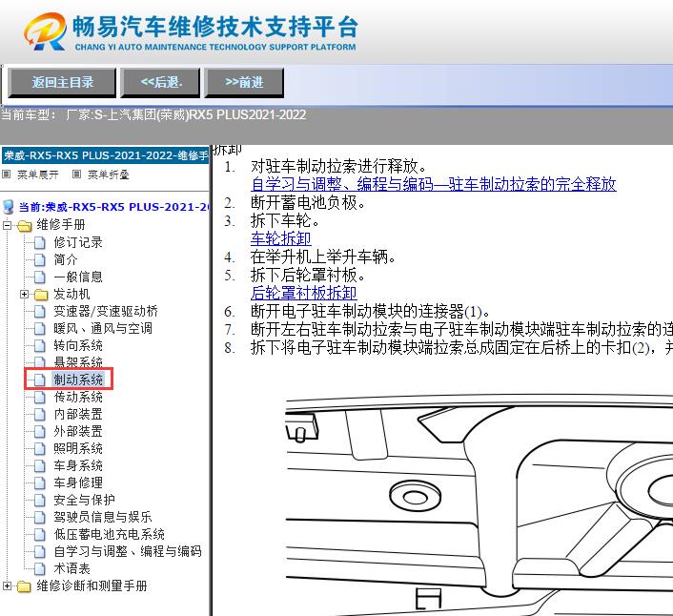
Task: Click the page icon beside 转向系统
Action: 40,346
